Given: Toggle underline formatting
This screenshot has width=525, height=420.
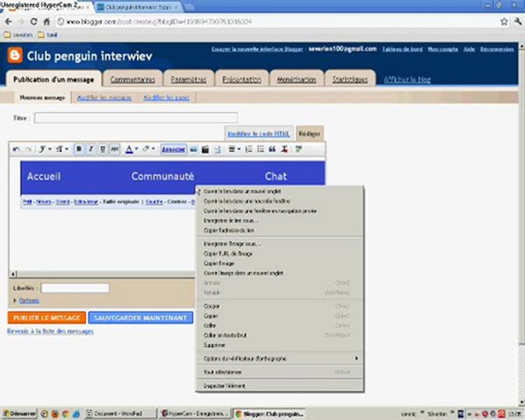Looking at the screenshot, I should click(103, 149).
